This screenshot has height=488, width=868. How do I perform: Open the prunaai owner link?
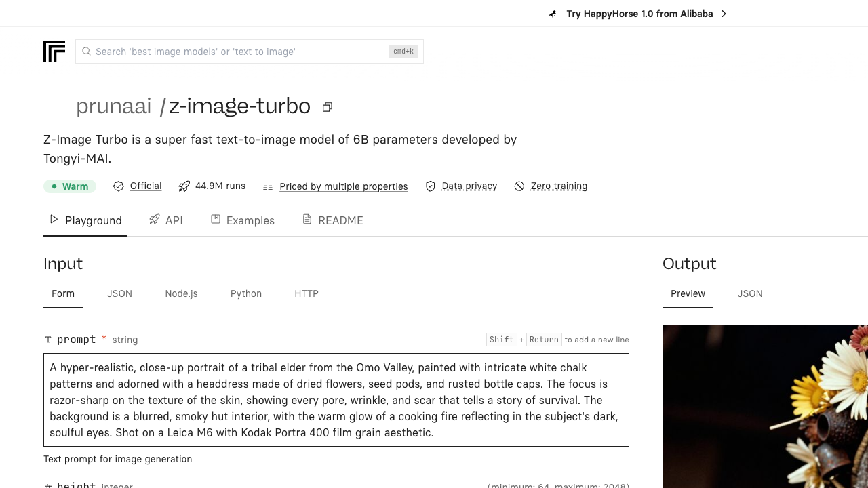tap(114, 106)
